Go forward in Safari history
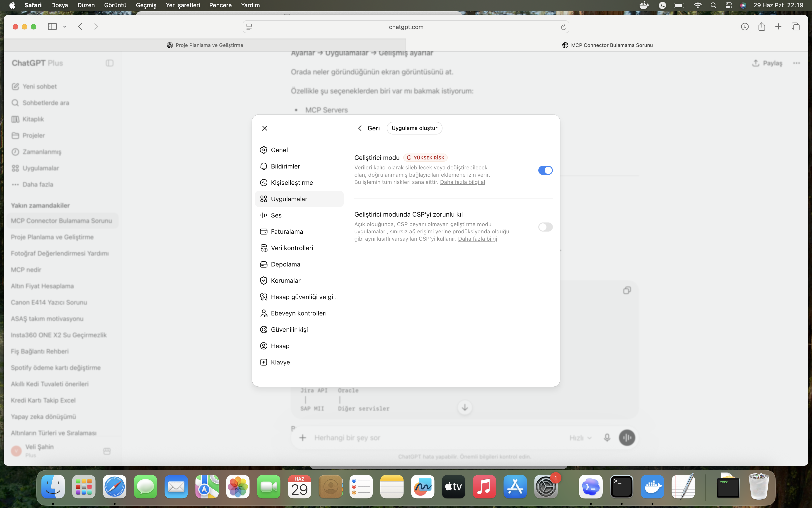The width and height of the screenshot is (812, 508). point(96,27)
